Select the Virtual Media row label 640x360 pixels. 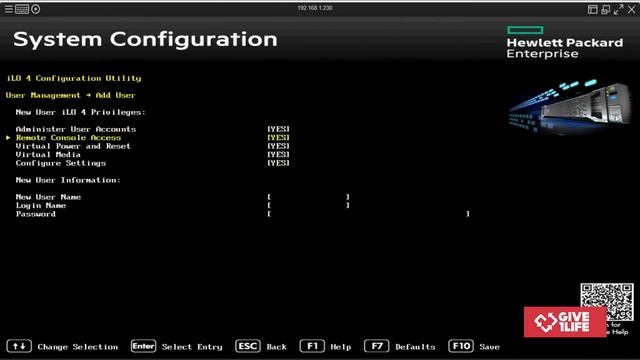(48, 155)
